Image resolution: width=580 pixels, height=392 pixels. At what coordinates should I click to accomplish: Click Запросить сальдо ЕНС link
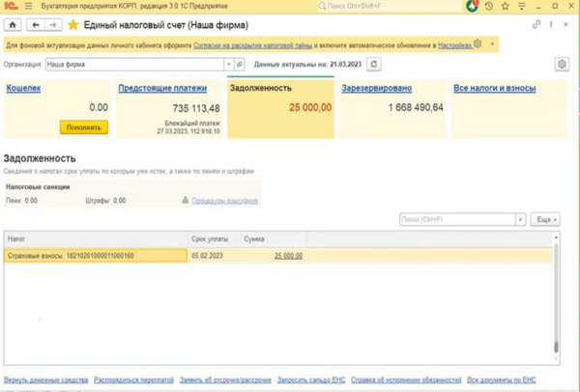tap(310, 380)
